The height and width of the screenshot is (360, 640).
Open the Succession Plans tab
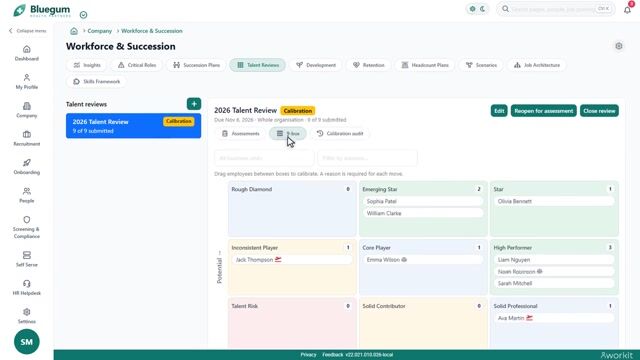click(x=196, y=65)
